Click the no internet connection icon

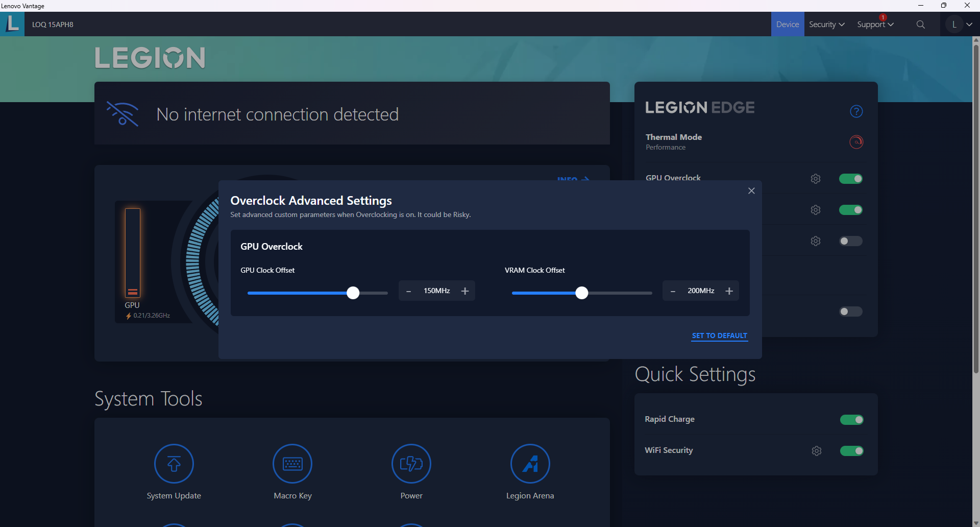pos(122,113)
